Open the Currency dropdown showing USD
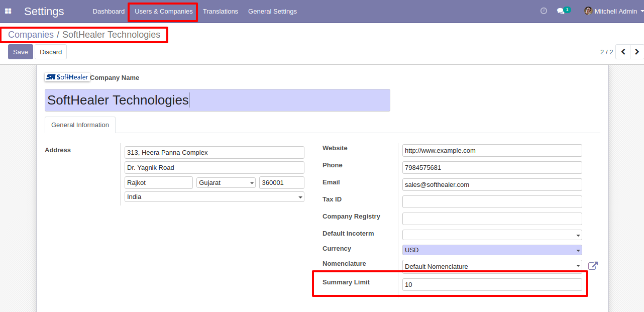Screen dimensions: 644x312 click(492, 250)
